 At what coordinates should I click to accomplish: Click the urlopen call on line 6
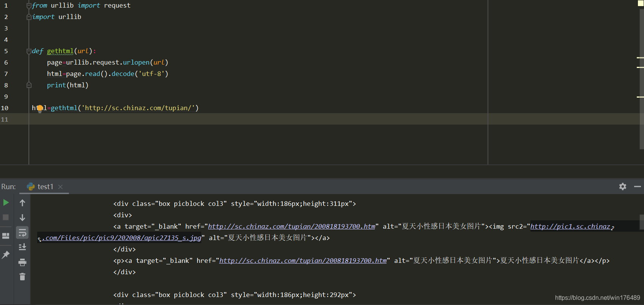point(136,62)
